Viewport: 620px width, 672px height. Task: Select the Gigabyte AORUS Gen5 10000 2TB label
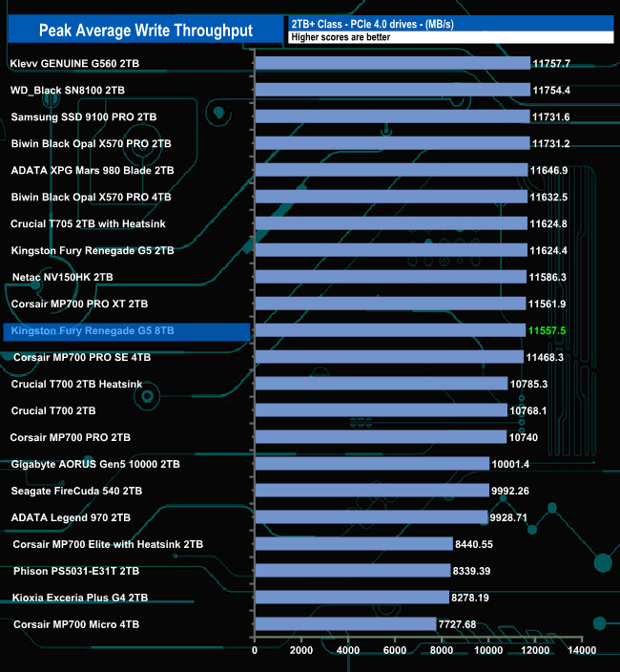[x=95, y=464]
